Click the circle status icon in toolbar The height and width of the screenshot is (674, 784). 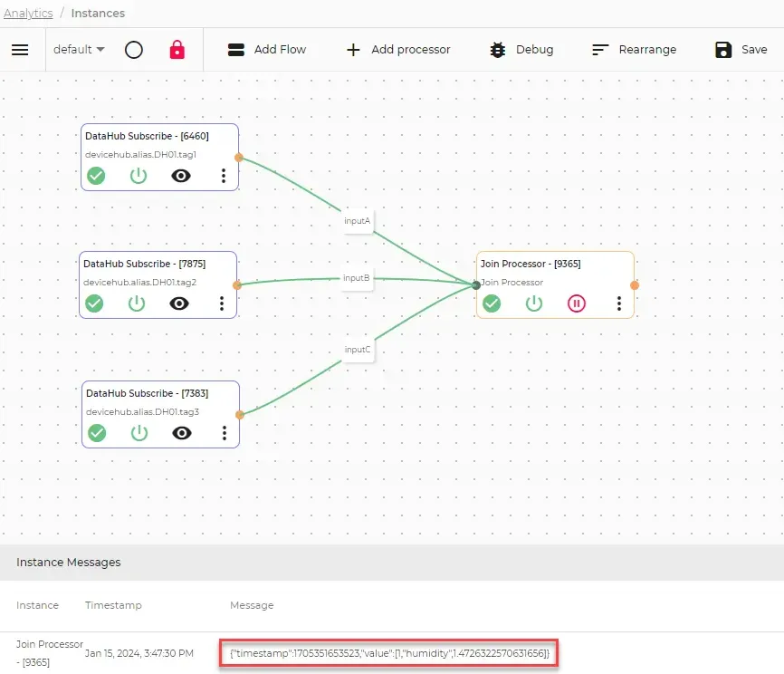pos(133,50)
